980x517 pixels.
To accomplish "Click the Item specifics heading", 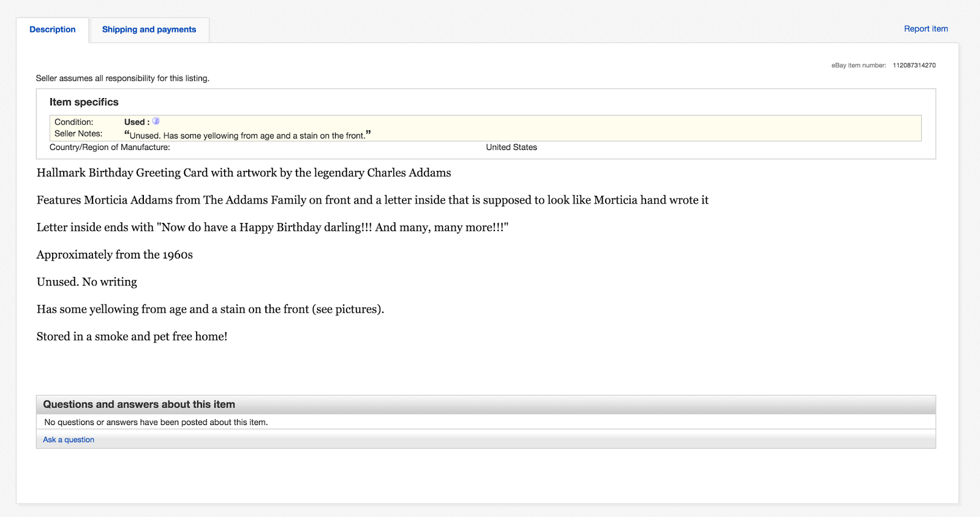I will [x=84, y=102].
